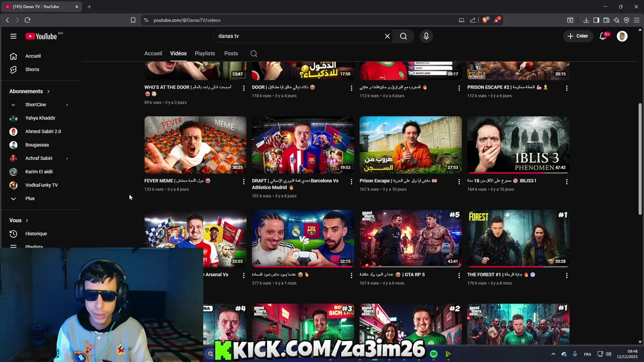Toggle the browser sidebar panel
Viewport: 644px width, 362px height.
click(x=596, y=20)
